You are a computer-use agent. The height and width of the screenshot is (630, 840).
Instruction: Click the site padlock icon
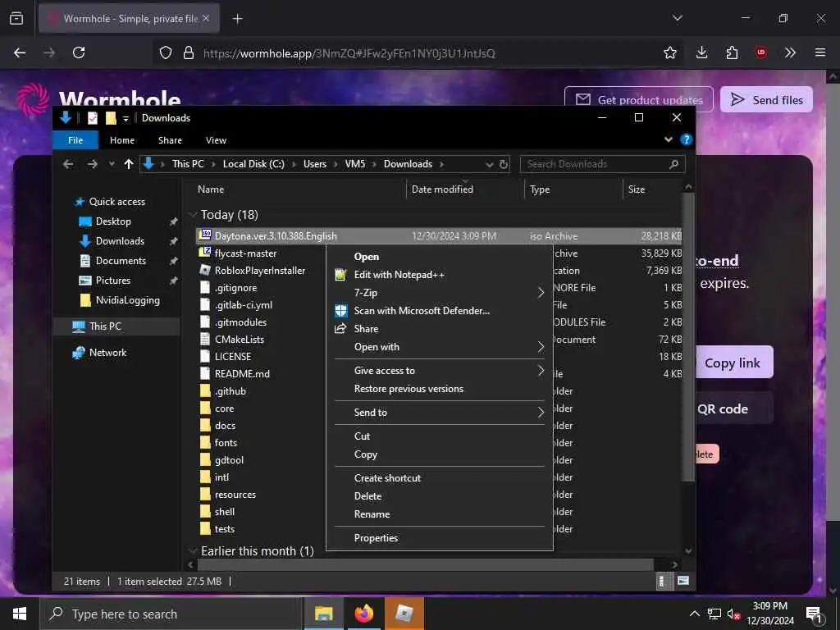[188, 52]
